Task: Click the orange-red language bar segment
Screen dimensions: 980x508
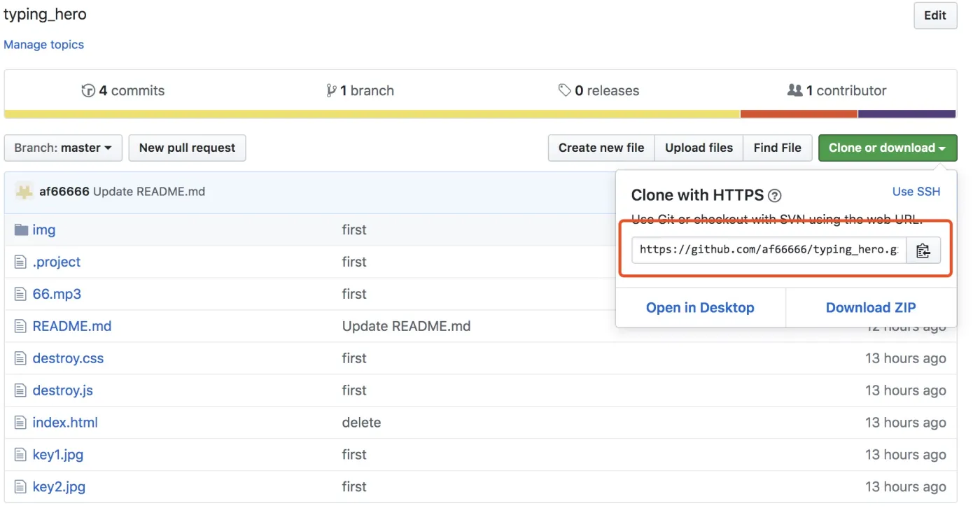Action: click(799, 114)
